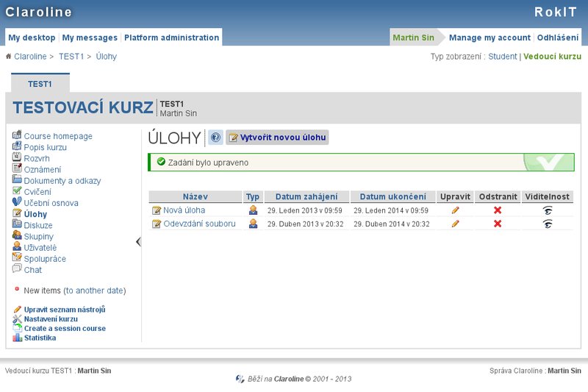Collapse the left course sidebar with arrow

coord(138,241)
